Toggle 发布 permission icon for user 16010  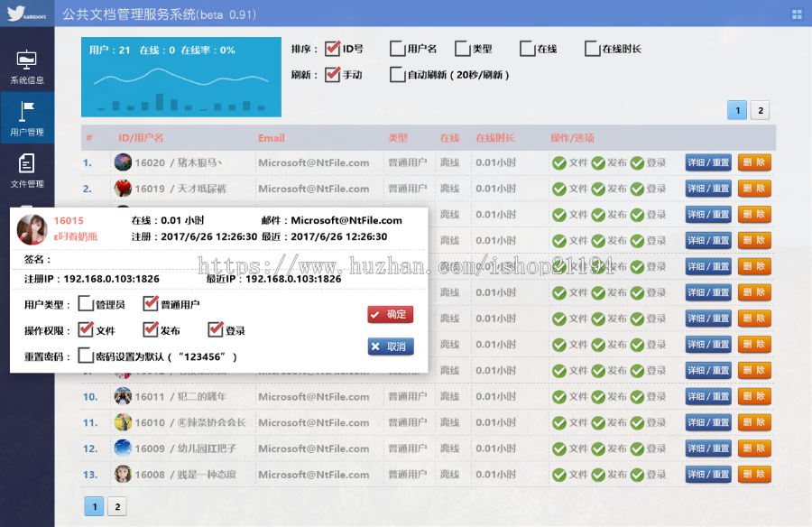[598, 423]
